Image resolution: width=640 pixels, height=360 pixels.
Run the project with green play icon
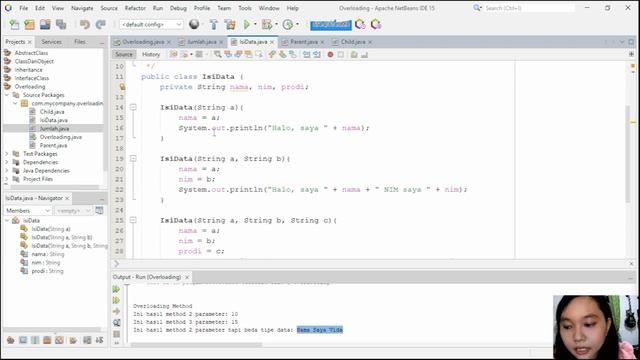tap(247, 24)
